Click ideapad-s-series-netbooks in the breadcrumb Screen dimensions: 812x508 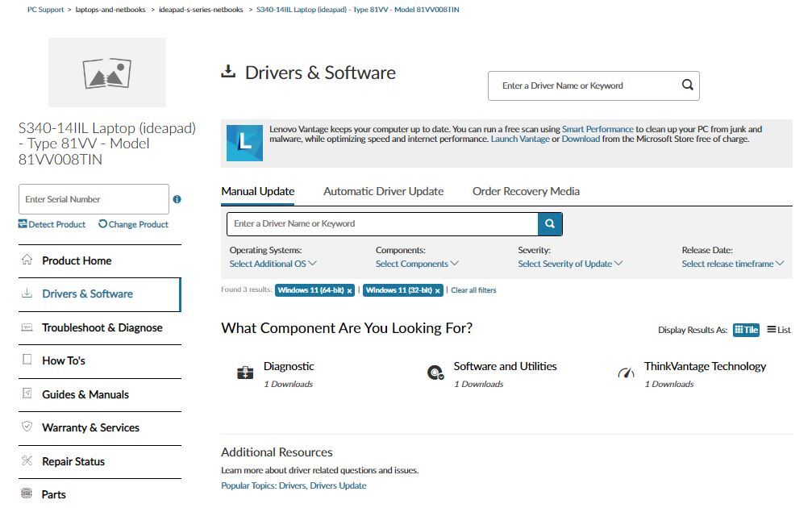tap(201, 10)
